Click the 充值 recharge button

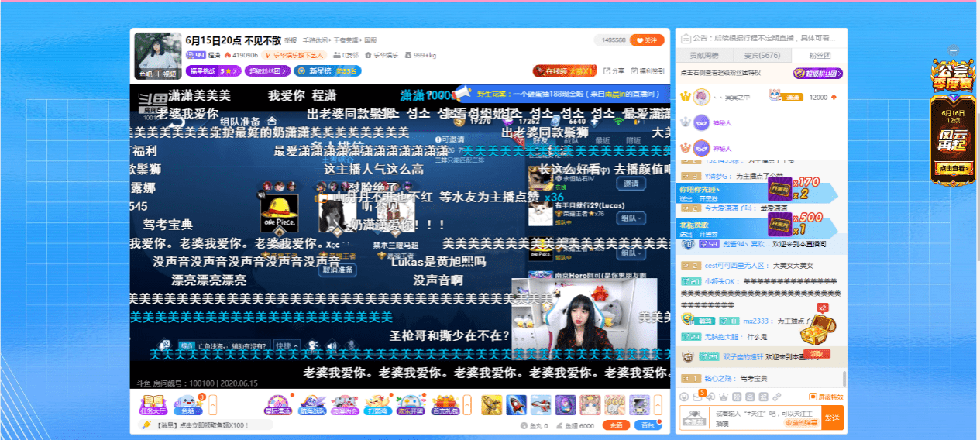tap(616, 425)
